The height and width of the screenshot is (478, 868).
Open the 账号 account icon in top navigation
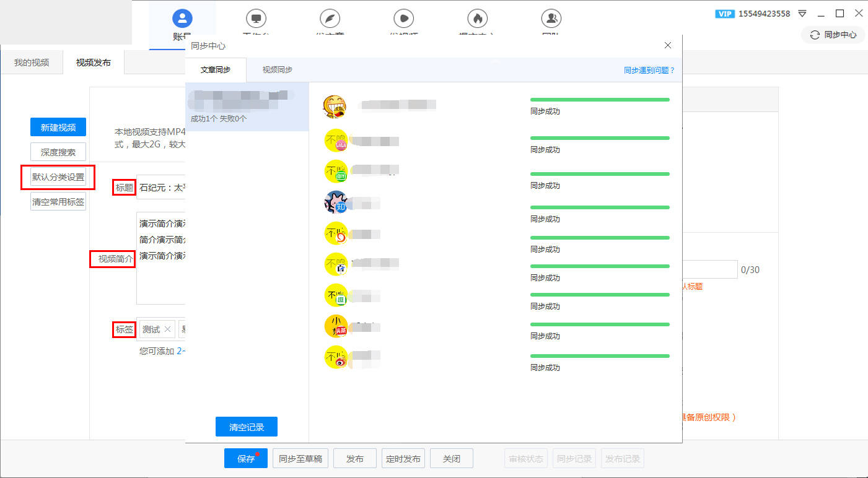click(x=182, y=19)
